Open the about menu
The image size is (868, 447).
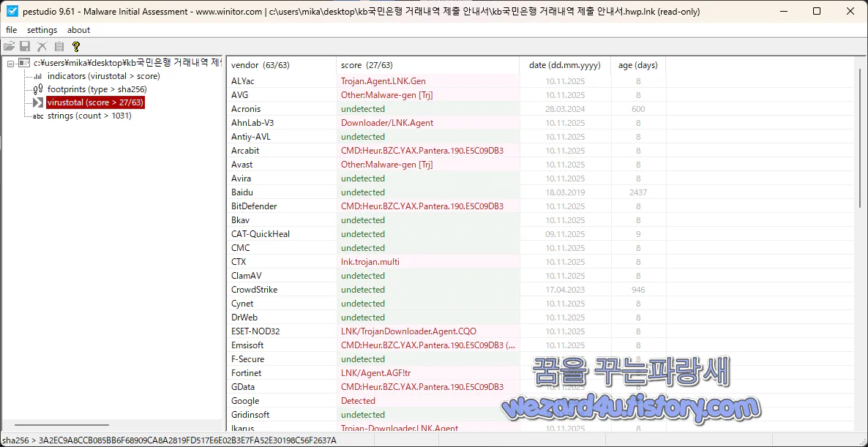78,30
